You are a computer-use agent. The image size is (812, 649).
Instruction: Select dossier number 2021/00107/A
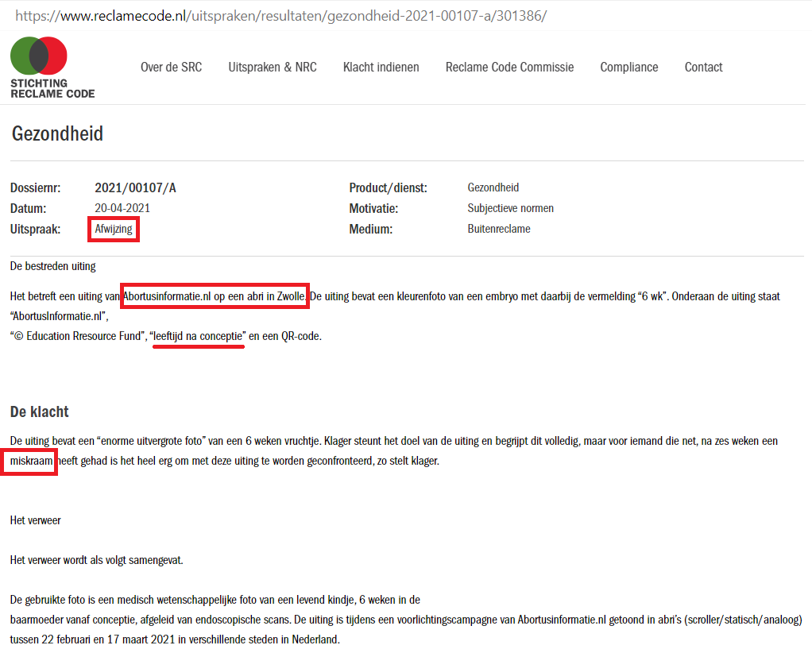point(135,187)
